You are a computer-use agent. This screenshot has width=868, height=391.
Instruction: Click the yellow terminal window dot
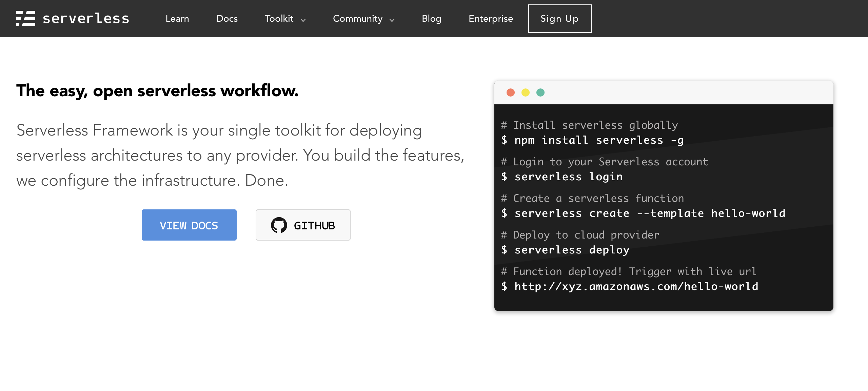526,92
